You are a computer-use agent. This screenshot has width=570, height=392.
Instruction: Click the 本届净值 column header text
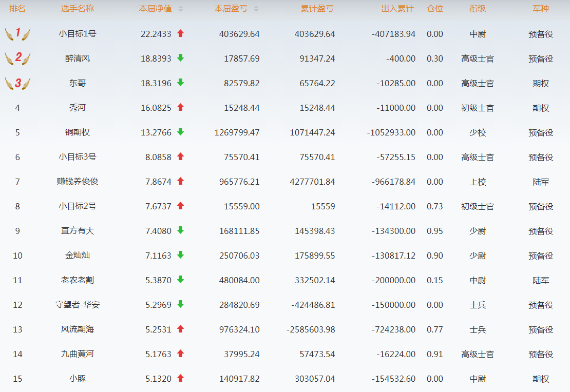click(x=156, y=9)
